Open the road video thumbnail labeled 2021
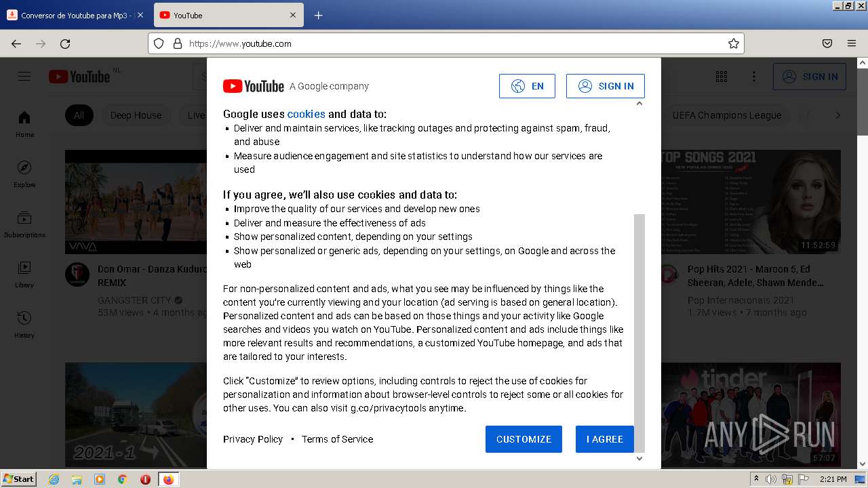The width and height of the screenshot is (868, 488). tap(136, 414)
